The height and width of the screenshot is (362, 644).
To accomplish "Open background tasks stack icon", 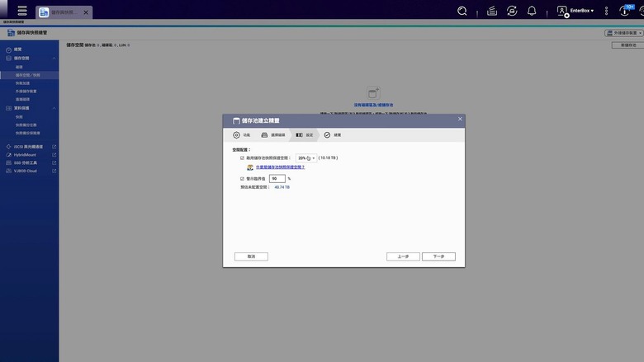I will [491, 11].
